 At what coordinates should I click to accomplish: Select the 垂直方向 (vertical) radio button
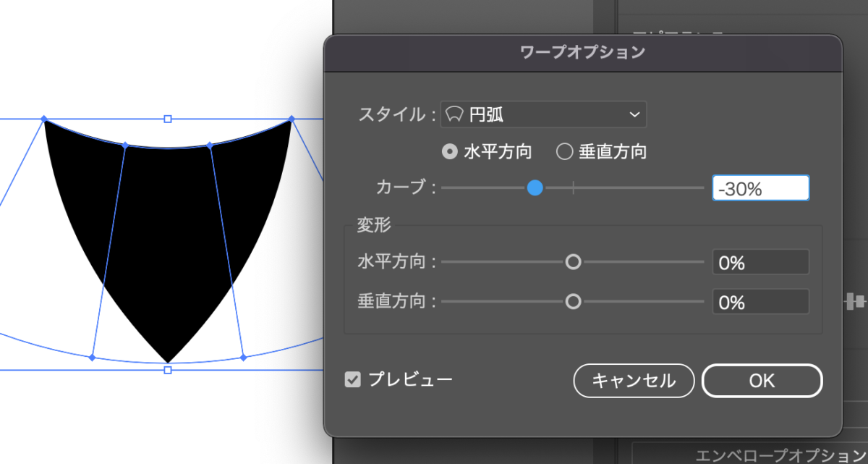click(565, 151)
